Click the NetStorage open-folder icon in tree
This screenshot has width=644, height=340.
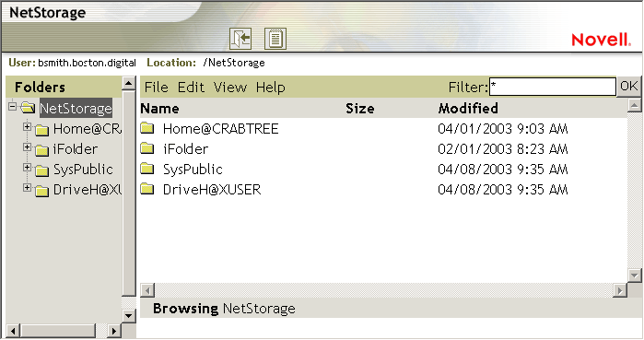(28, 108)
